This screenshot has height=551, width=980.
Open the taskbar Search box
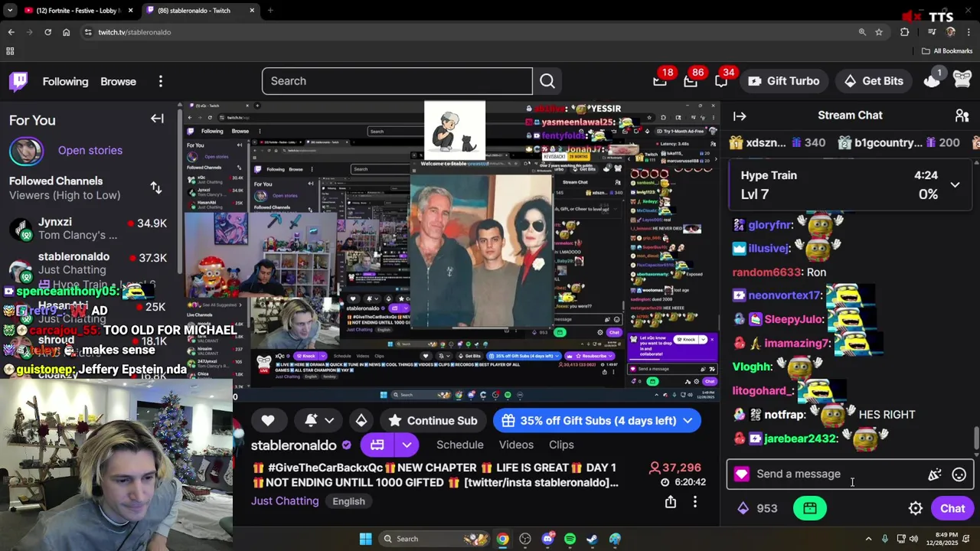click(x=434, y=539)
